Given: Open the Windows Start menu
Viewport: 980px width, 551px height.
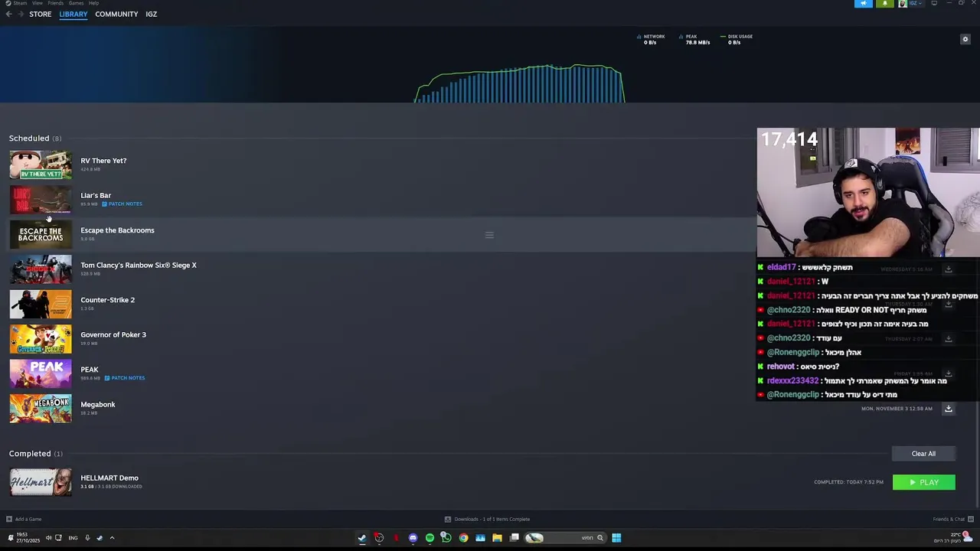Looking at the screenshot, I should 616,538.
